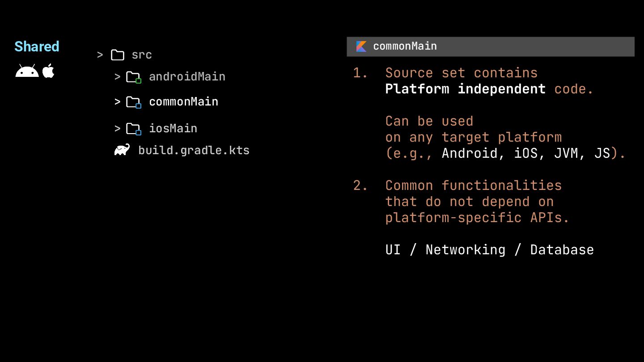This screenshot has height=362, width=644.
Task: Expand the iosMain chevron
Action: coord(117,129)
